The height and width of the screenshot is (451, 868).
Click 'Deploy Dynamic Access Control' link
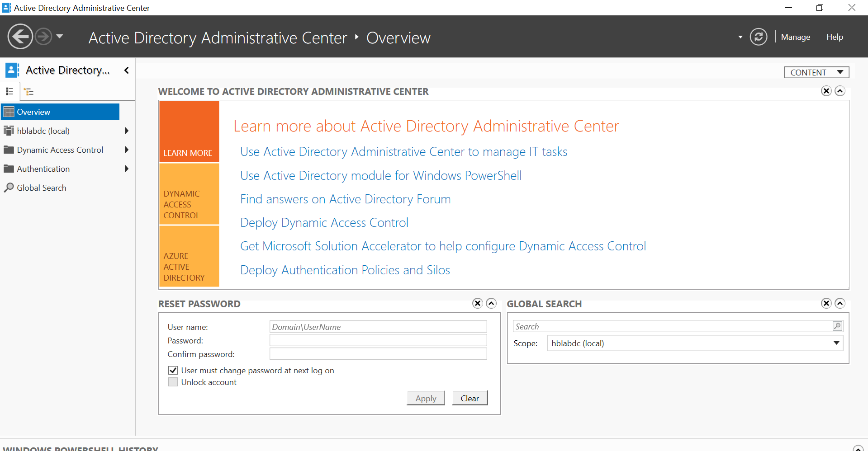click(x=324, y=222)
